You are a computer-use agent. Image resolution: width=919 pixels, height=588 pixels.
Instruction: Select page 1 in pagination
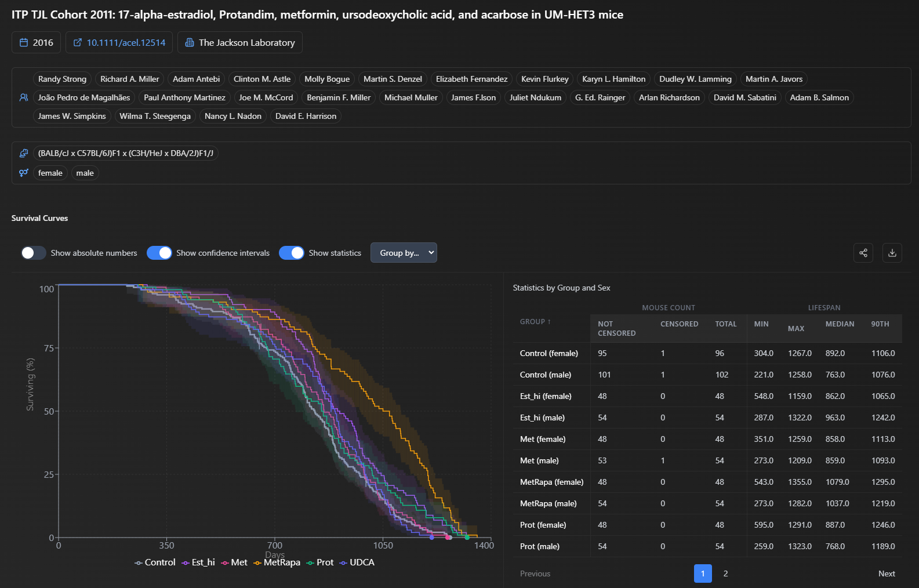point(703,574)
